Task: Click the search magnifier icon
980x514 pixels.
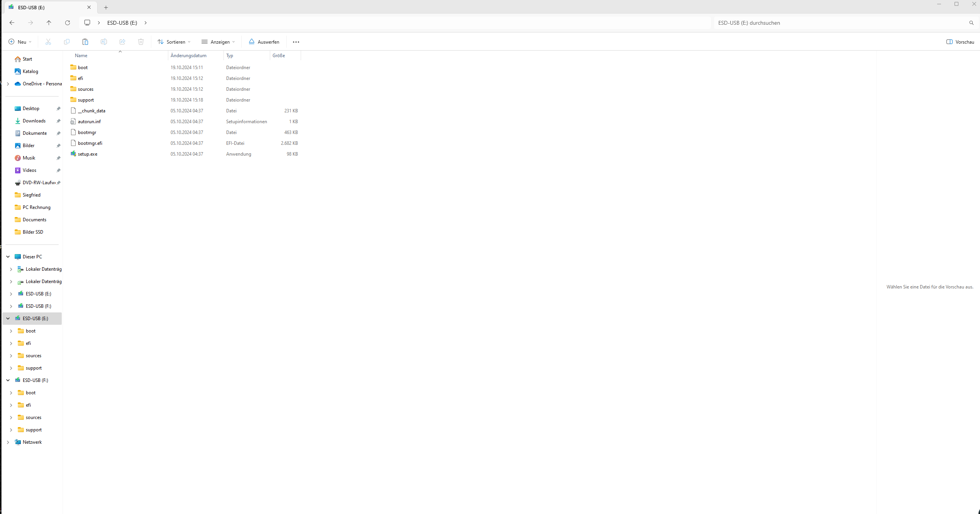Action: pyautogui.click(x=971, y=23)
